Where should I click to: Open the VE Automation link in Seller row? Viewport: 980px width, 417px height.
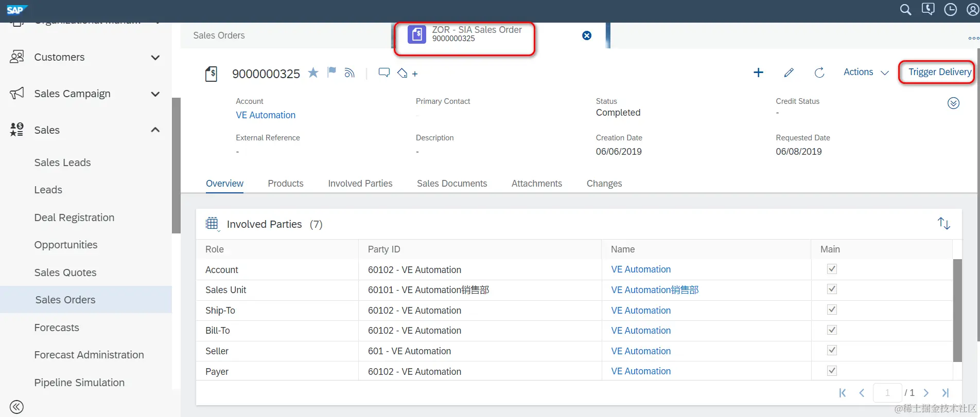641,351
